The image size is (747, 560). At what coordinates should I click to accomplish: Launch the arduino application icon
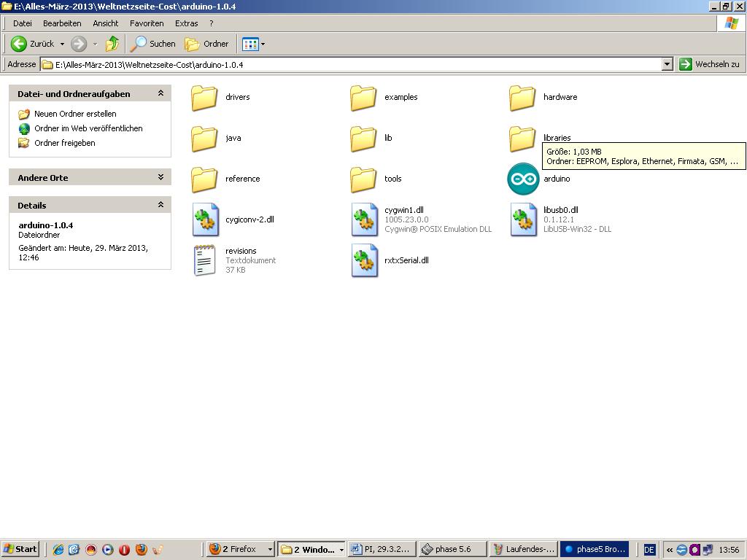pyautogui.click(x=523, y=179)
